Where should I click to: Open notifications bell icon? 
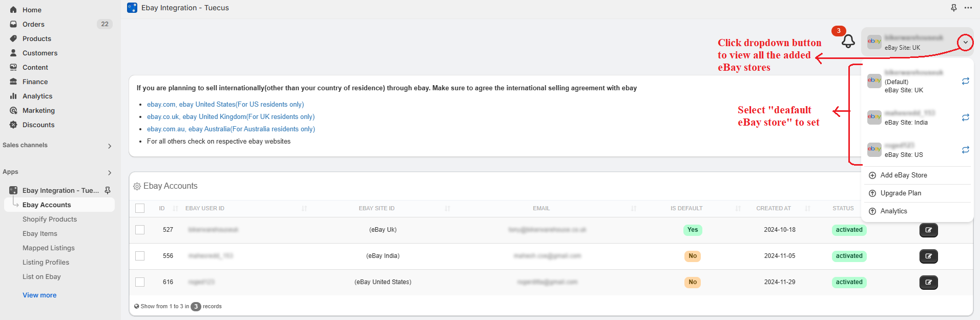(x=848, y=41)
